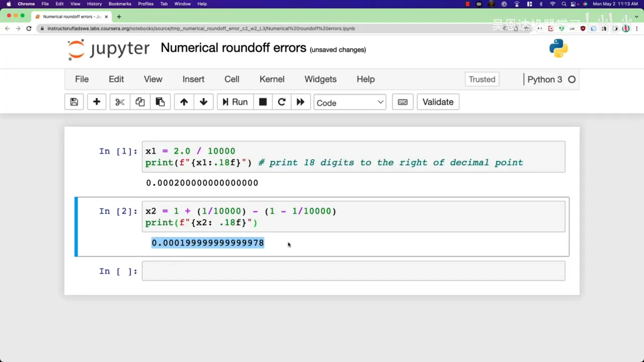The height and width of the screenshot is (362, 644).
Task: Restart and run all cells with the fast-forward icon
Action: 301,102
